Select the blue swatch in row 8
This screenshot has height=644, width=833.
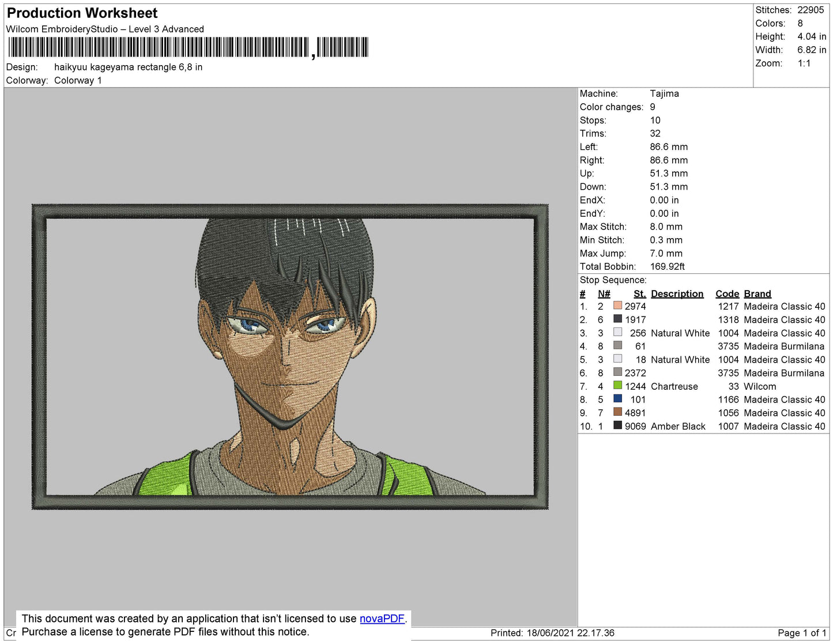click(x=617, y=398)
